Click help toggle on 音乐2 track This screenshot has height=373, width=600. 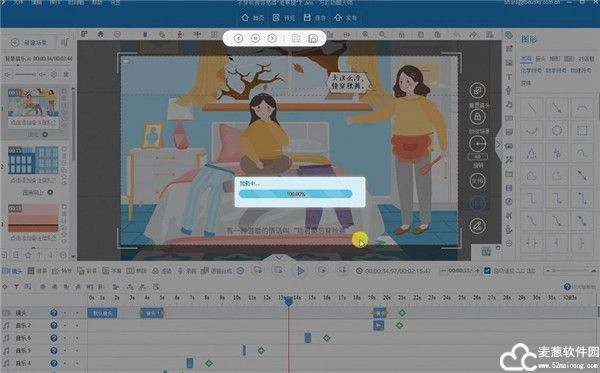click(54, 326)
